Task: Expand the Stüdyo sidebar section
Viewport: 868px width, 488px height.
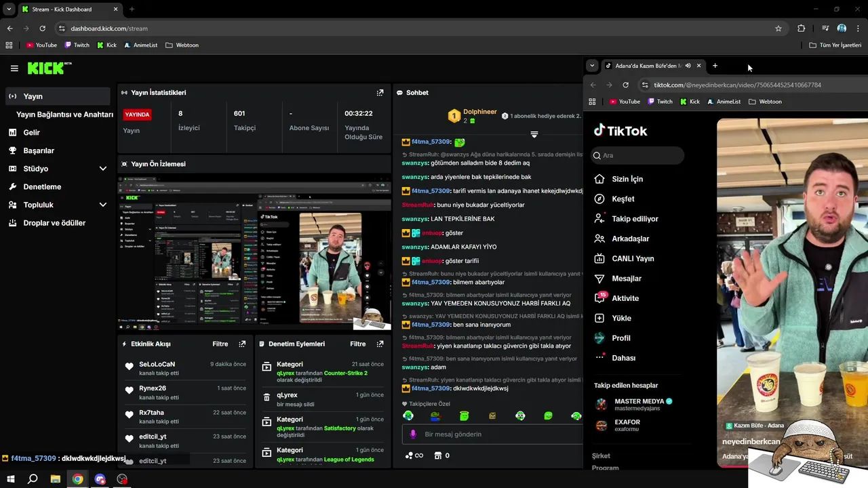Action: point(103,169)
